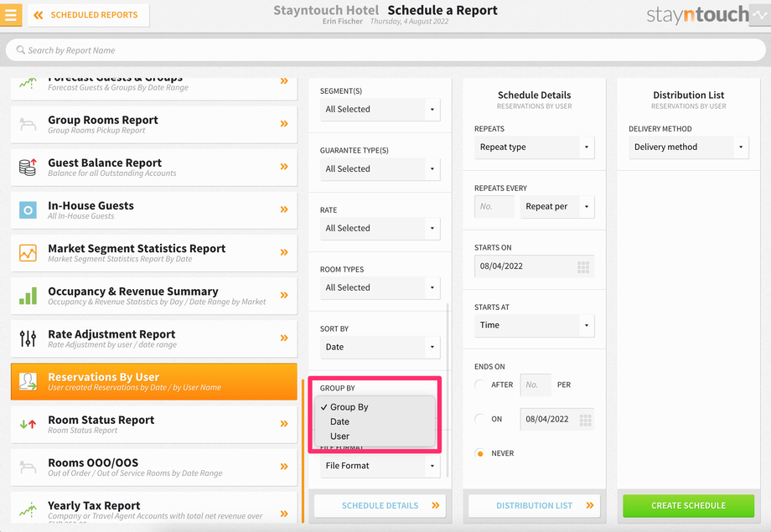Viewport: 771px width, 532px height.
Task: Select the Ends On 'On' radio button
Action: pos(480,419)
